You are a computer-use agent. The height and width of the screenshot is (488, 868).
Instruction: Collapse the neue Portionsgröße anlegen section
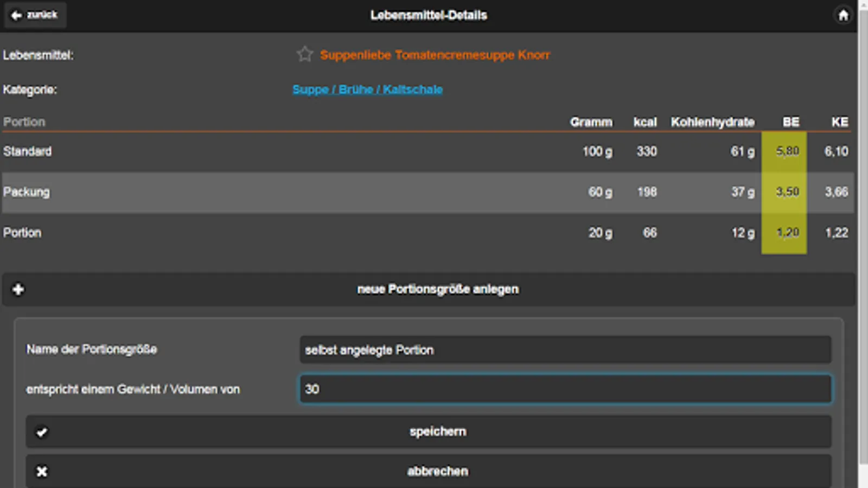tap(437, 290)
